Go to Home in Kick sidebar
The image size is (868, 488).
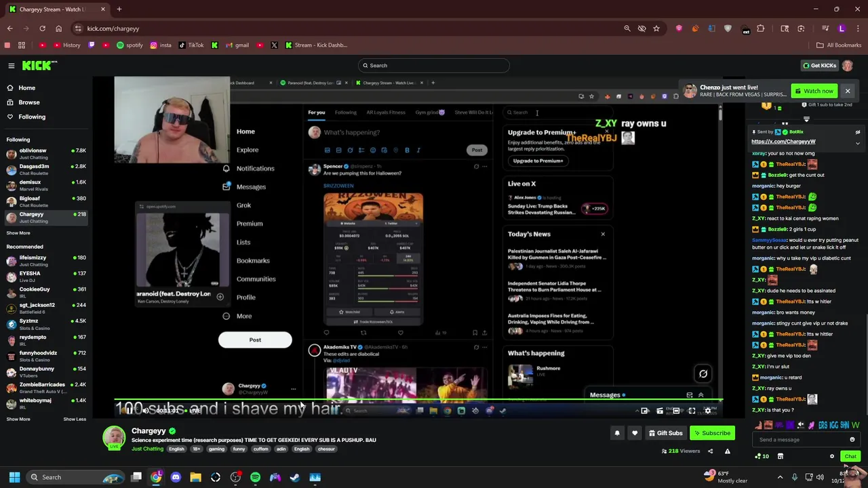click(x=27, y=88)
